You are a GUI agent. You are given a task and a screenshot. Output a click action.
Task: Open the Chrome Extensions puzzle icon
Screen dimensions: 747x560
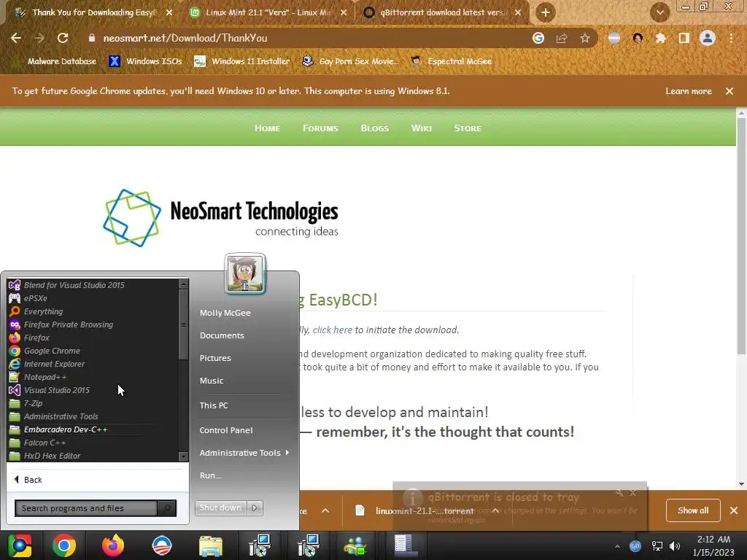(660, 38)
